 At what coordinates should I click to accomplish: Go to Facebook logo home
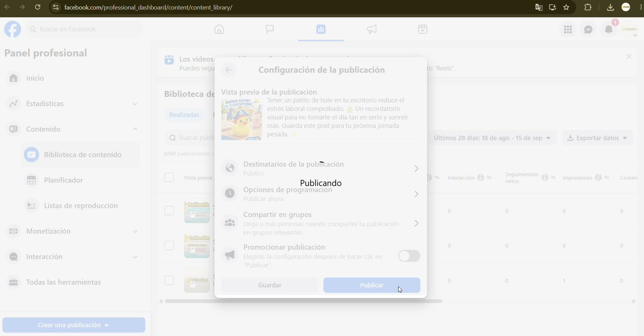[13, 29]
